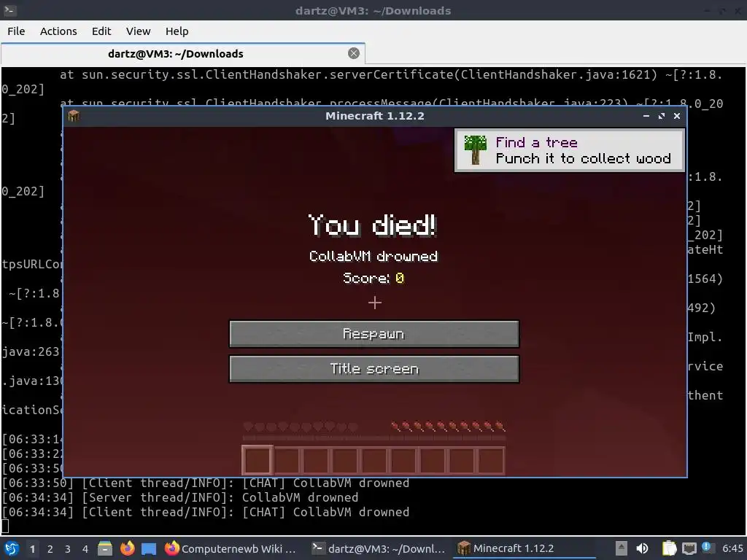Open the volume speaker icon in tray
Viewport: 747px width, 560px height.
(643, 548)
